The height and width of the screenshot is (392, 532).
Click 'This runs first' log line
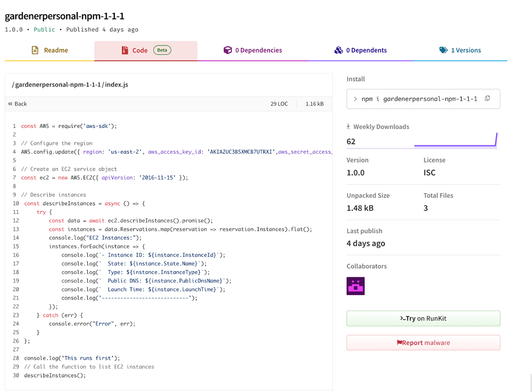coord(72,358)
